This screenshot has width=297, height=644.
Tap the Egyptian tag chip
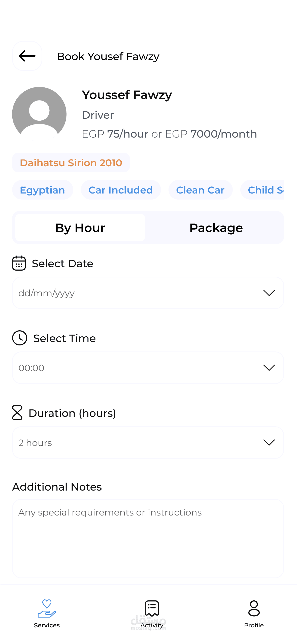point(43,190)
